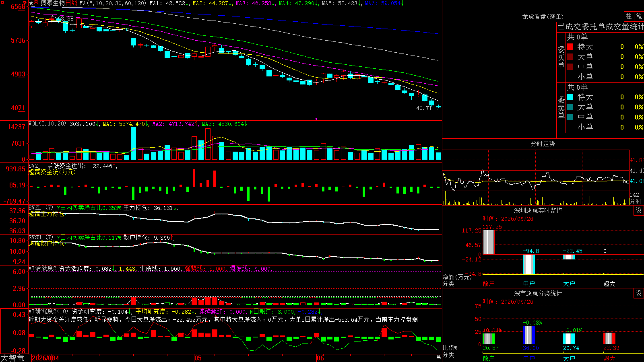Click the red 散户 category label in 实时监控
644x362 pixels.
coord(489,284)
